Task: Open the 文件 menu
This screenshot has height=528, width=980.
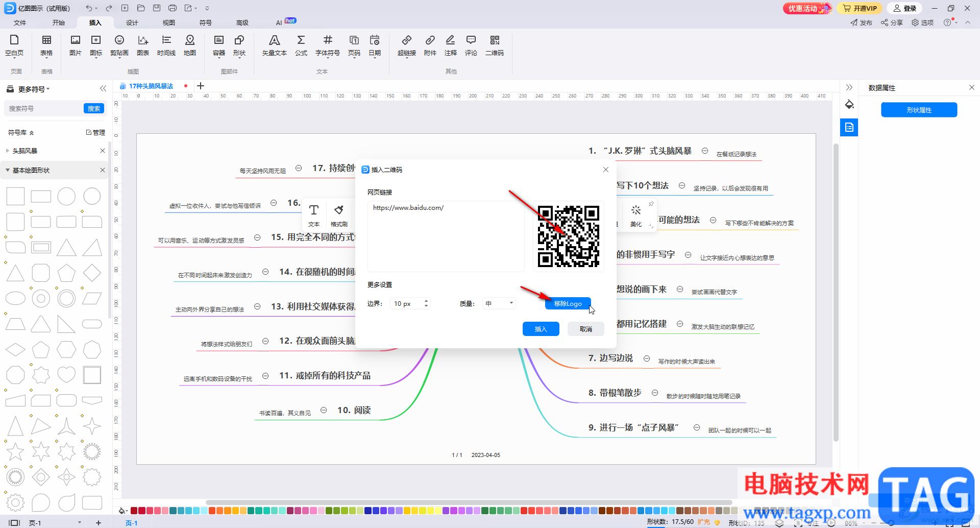Action: 20,22
